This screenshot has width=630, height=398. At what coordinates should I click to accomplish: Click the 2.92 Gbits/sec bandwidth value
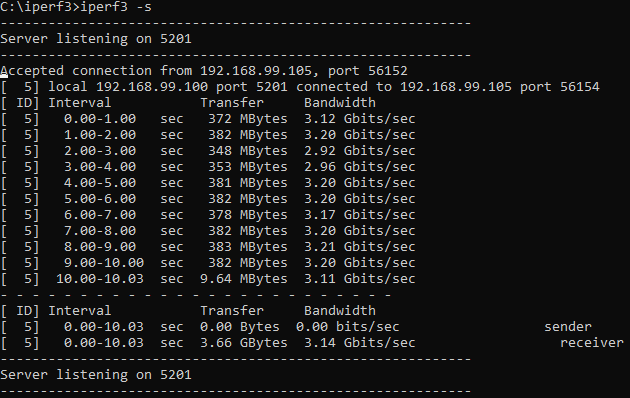click(x=360, y=151)
